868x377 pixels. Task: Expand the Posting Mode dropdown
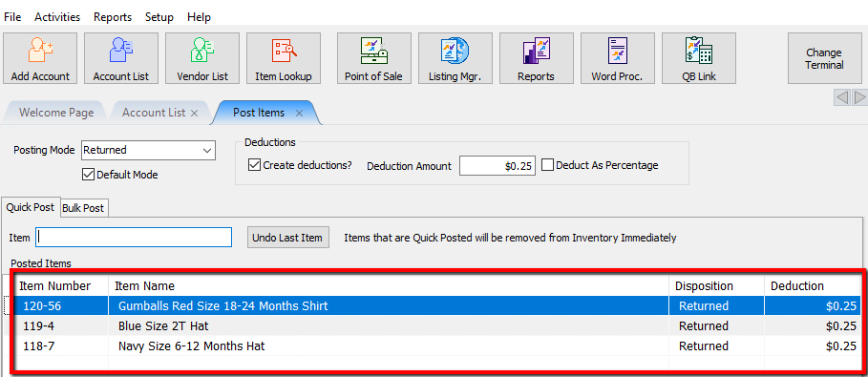(x=207, y=150)
